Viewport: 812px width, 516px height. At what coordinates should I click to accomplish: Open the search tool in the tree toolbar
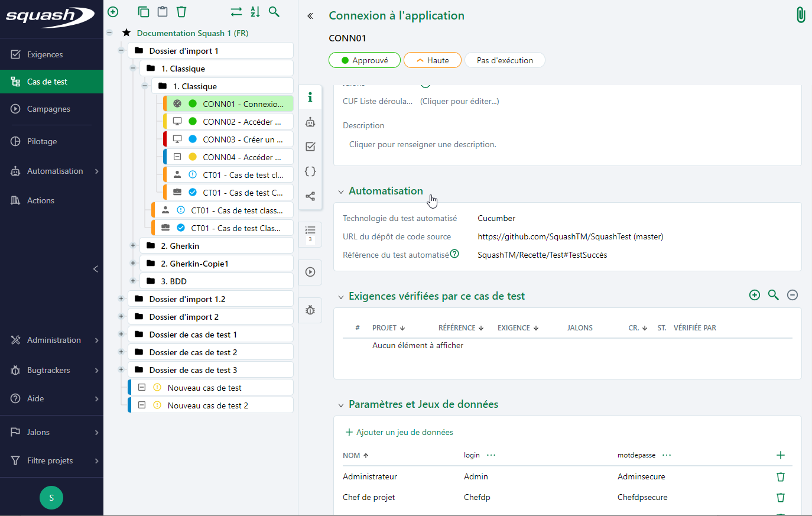pyautogui.click(x=274, y=12)
